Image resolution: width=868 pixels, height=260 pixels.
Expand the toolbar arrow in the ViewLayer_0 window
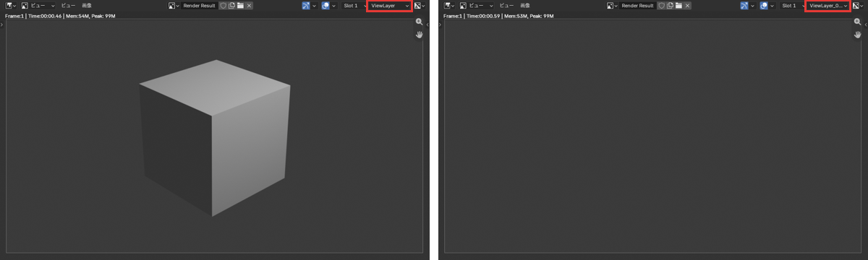point(440,25)
